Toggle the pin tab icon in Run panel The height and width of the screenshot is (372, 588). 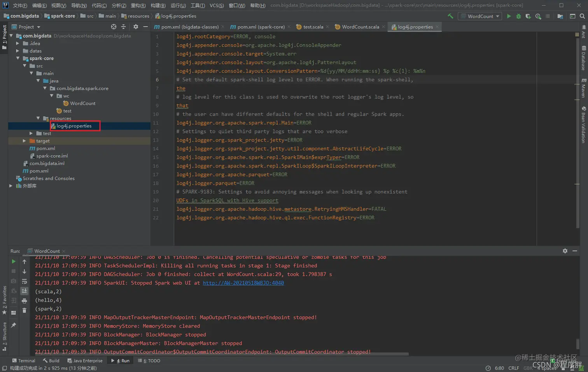[x=14, y=325]
